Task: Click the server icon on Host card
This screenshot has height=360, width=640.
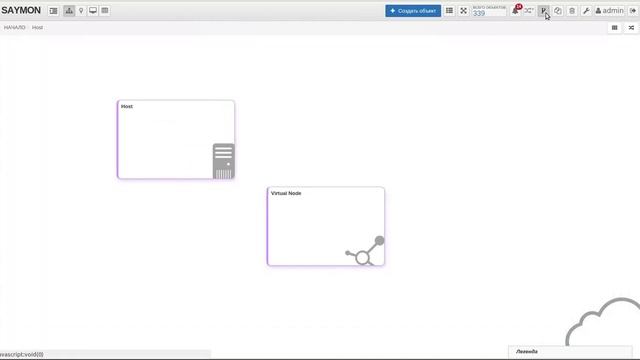Action: click(224, 161)
